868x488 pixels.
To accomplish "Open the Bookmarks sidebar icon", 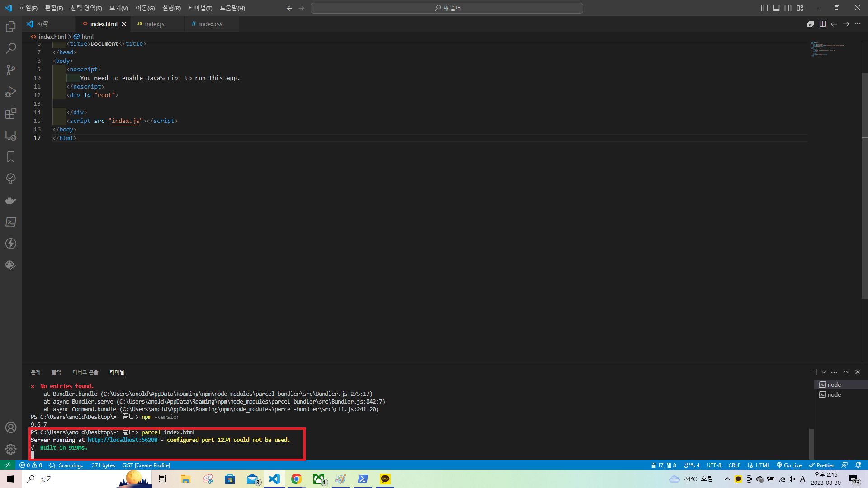I will [11, 157].
